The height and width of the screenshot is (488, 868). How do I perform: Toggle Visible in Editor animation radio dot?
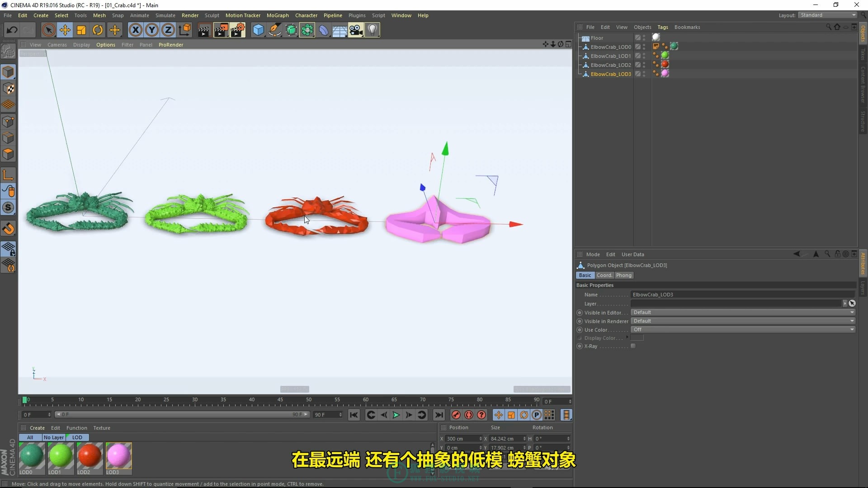[580, 313]
